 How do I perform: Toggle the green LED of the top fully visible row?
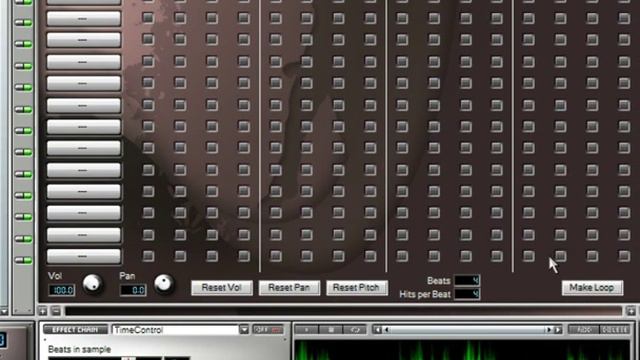(x=23, y=22)
